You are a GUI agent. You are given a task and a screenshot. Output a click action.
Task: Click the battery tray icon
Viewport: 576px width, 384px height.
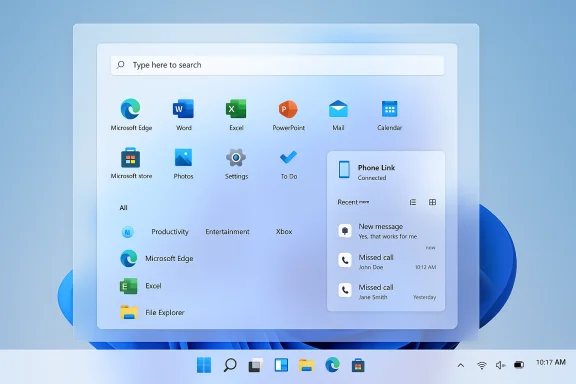(519, 365)
